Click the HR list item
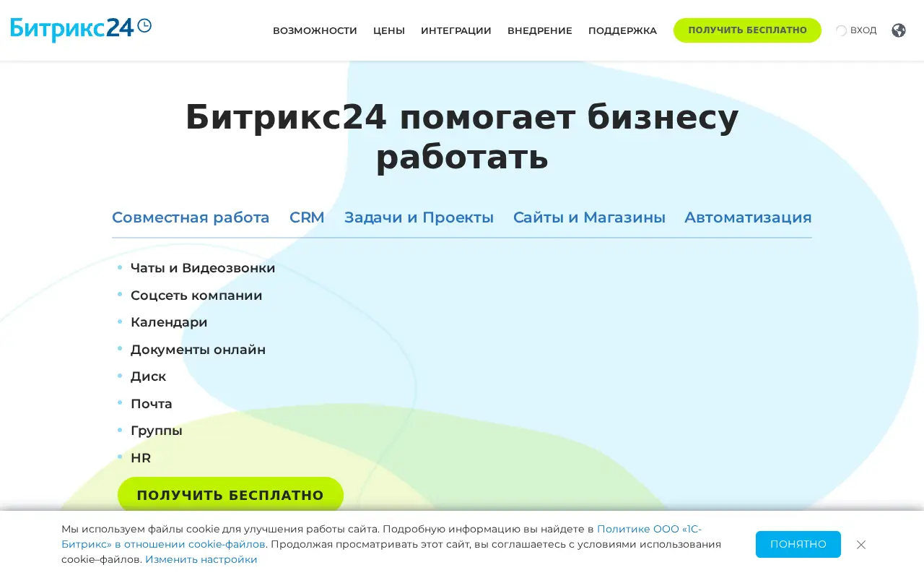 (x=141, y=458)
